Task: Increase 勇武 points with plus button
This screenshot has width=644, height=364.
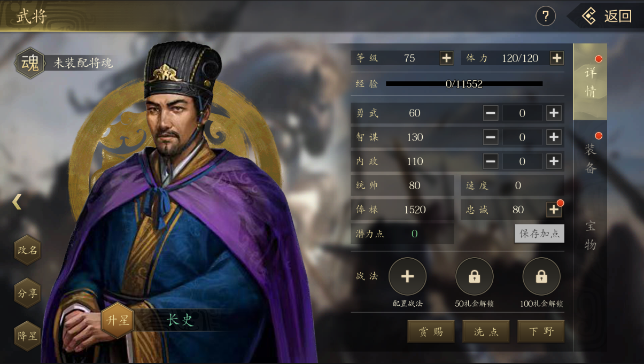Action: point(554,113)
